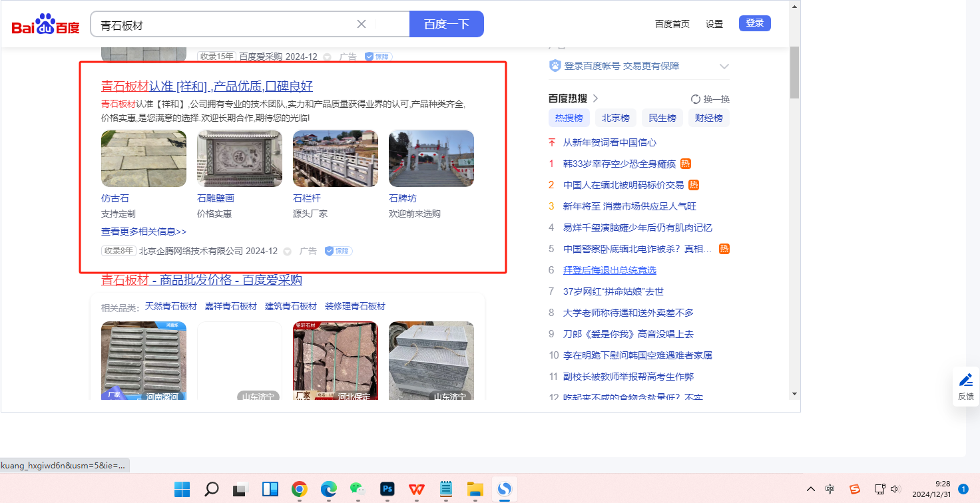Click the 河北保定 product thumbnail

[336, 361]
